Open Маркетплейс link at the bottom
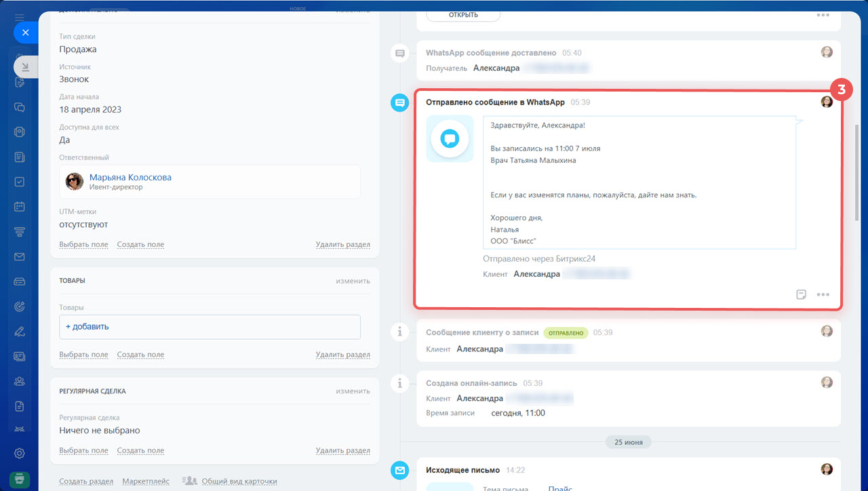Viewport: 868px width, 491px height. [x=146, y=481]
